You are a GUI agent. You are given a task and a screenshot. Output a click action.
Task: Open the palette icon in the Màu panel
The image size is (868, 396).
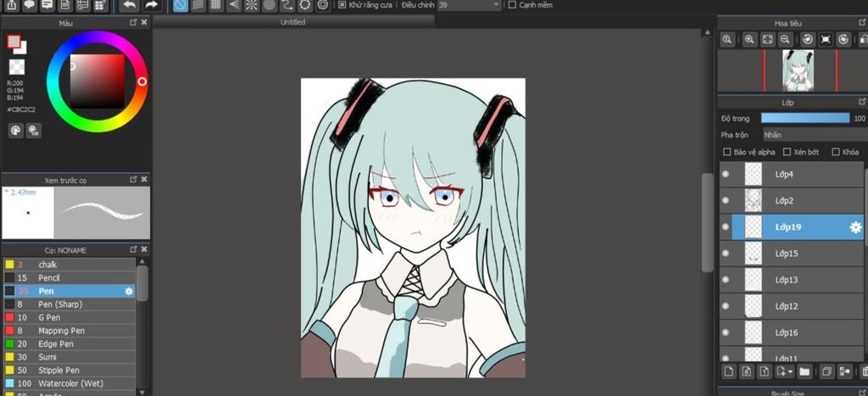[x=15, y=131]
